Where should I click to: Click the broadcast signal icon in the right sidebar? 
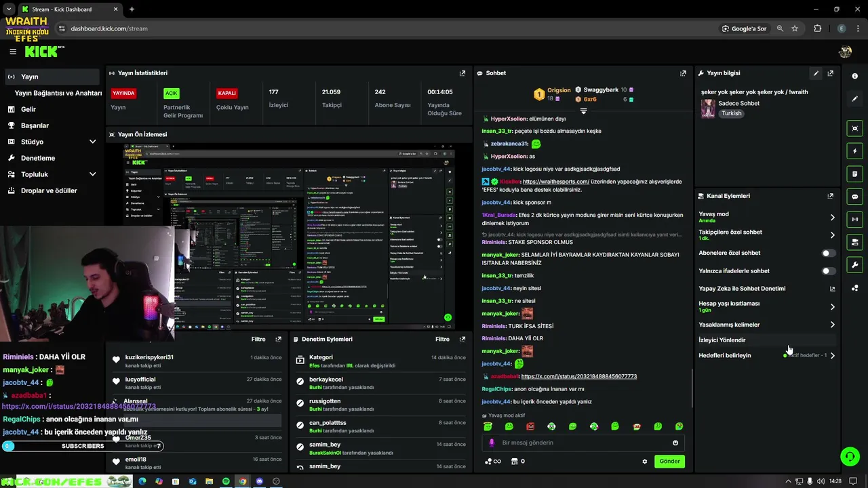(x=855, y=220)
